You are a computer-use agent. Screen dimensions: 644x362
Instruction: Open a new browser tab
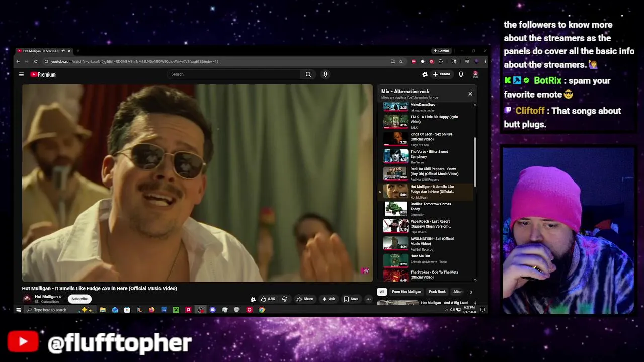[x=78, y=51]
